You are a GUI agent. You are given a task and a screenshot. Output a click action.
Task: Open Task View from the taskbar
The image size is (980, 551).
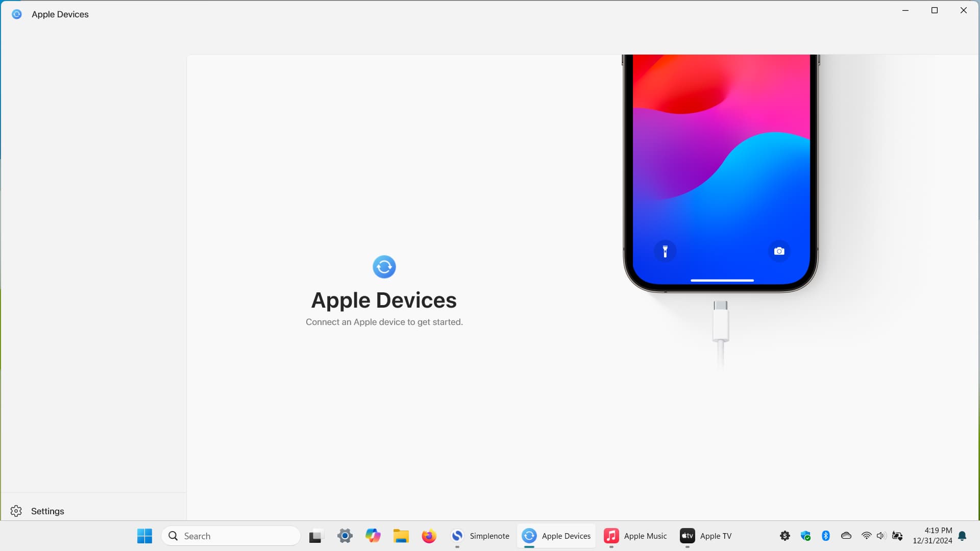pyautogui.click(x=316, y=536)
